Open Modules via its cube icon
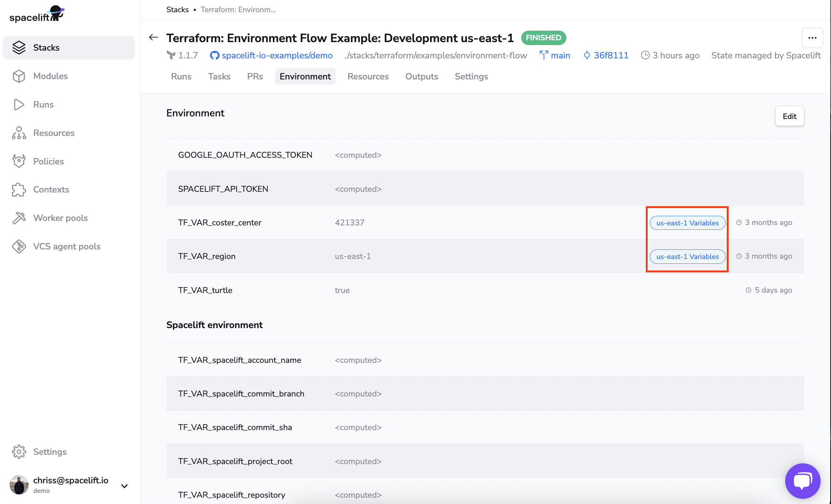Image resolution: width=831 pixels, height=504 pixels. 19,76
